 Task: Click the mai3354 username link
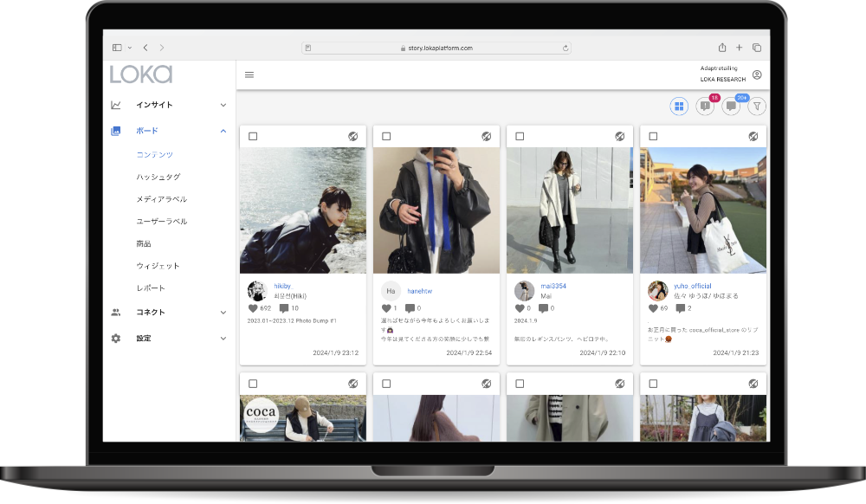click(553, 286)
